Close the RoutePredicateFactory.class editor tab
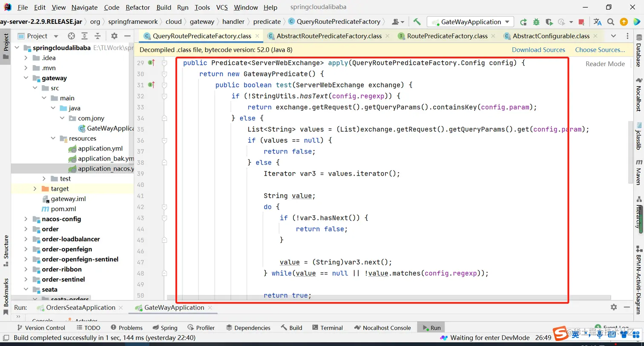This screenshot has height=346, width=644. pos(493,36)
